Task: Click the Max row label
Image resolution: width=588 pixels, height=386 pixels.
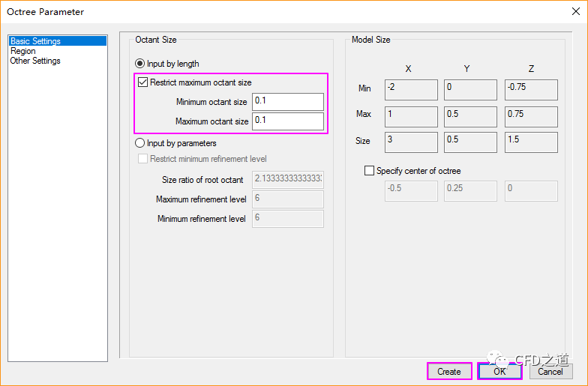Action: (363, 114)
